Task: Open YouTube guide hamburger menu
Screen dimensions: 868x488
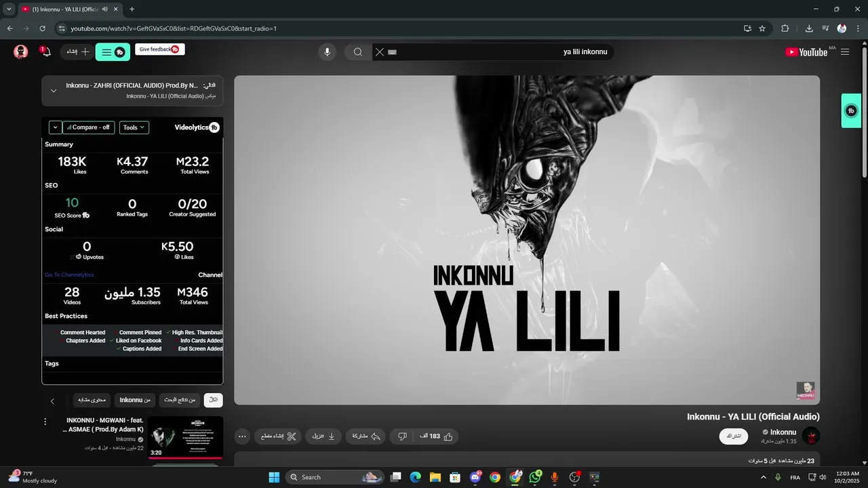Action: [x=845, y=52]
